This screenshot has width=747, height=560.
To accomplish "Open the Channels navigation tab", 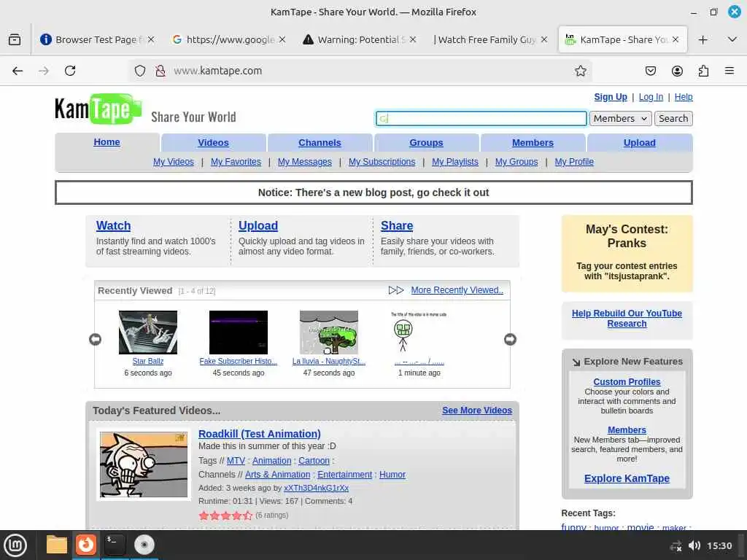I will pos(320,142).
